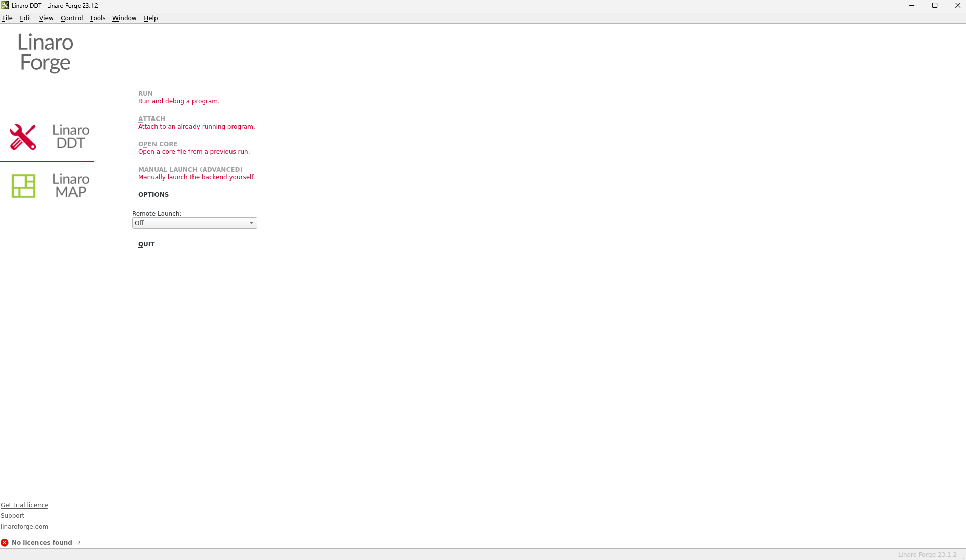
Task: Click Options on the welcome page
Action: click(x=153, y=195)
